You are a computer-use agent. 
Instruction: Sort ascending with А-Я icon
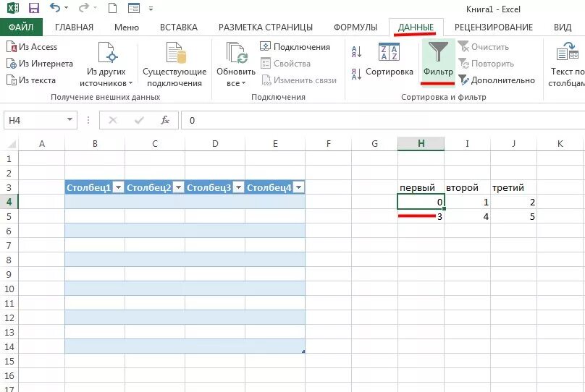[356, 51]
